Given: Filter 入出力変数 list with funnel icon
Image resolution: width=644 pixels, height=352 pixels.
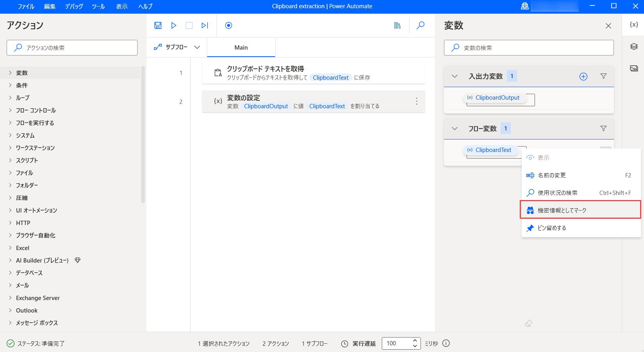Looking at the screenshot, I should 603,76.
